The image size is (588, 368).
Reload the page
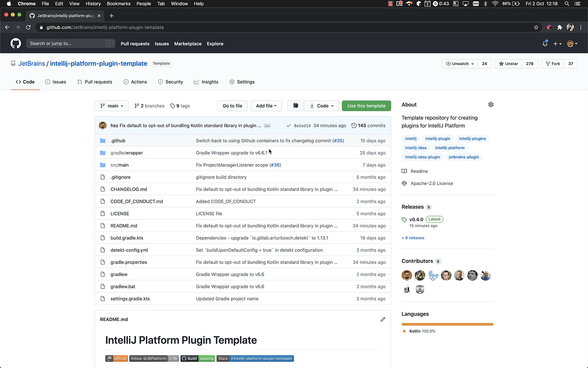[28, 27]
